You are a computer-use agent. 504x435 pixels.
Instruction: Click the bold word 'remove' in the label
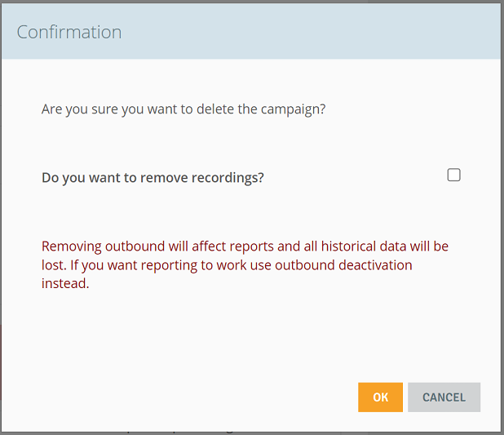(164, 178)
